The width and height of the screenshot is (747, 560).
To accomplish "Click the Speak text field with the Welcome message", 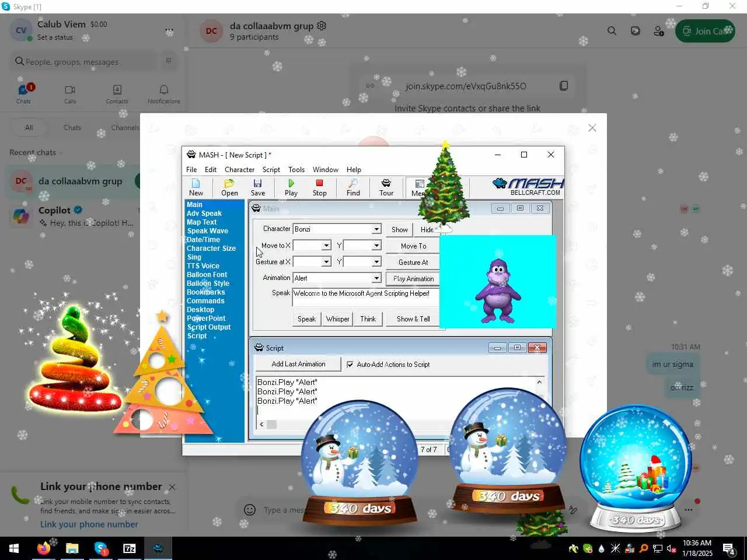I will point(365,297).
